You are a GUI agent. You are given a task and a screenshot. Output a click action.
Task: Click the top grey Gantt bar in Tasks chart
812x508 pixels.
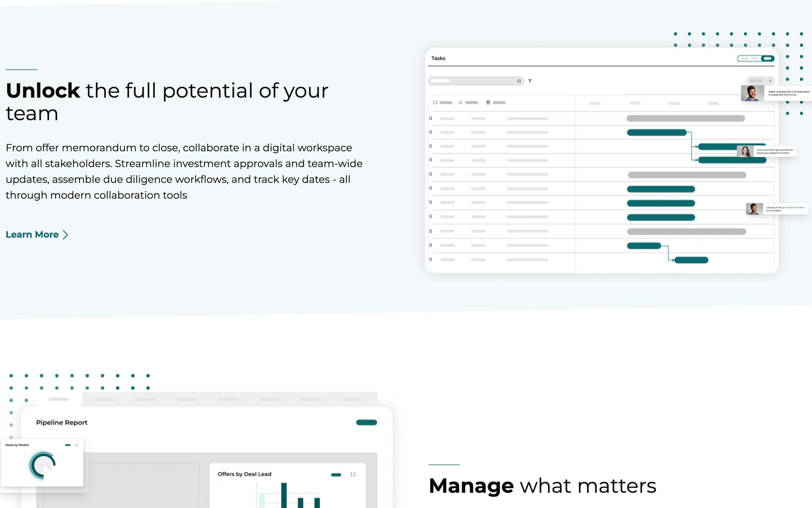pos(685,118)
